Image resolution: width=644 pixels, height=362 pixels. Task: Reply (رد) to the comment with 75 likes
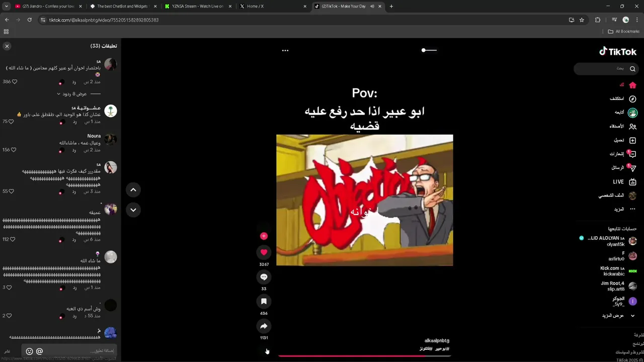[74, 122]
